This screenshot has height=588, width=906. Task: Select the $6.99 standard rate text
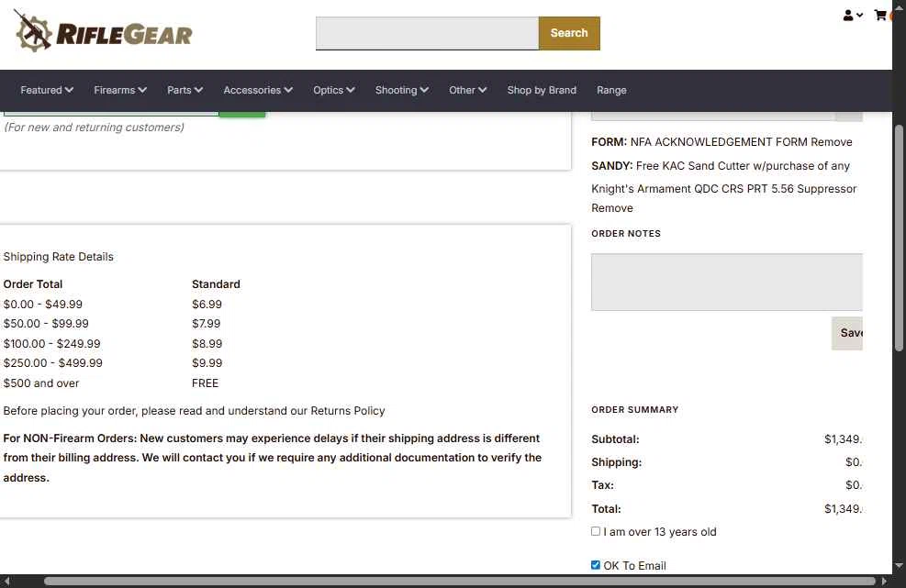pyautogui.click(x=207, y=305)
